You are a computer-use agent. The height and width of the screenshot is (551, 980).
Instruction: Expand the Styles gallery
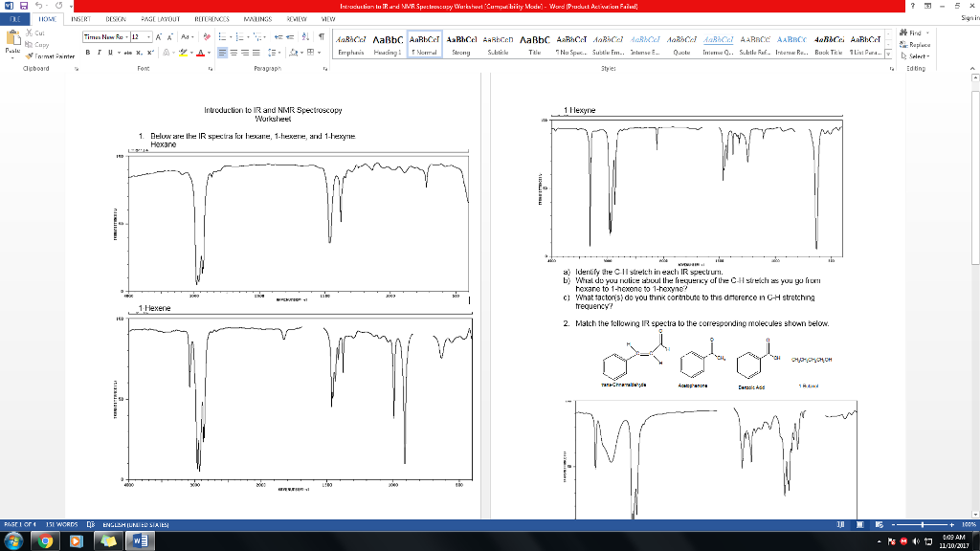888,55
